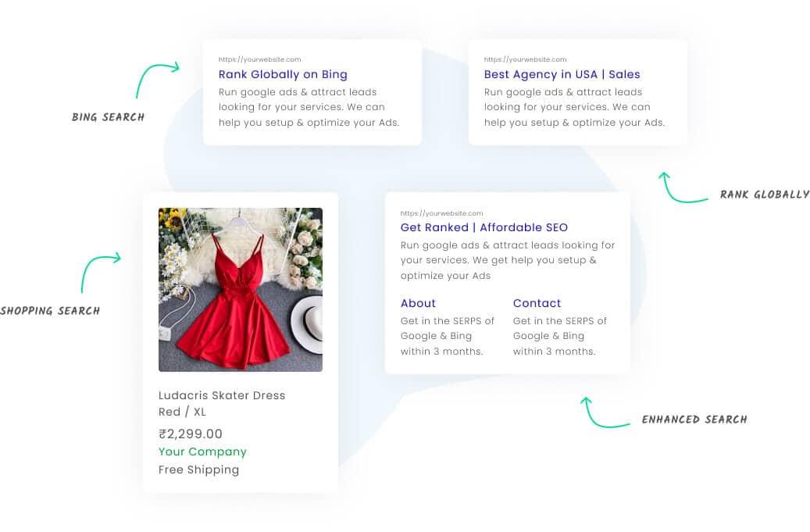Click the red skater dress product image
Image resolution: width=810 pixels, height=532 pixels.
[x=241, y=290]
